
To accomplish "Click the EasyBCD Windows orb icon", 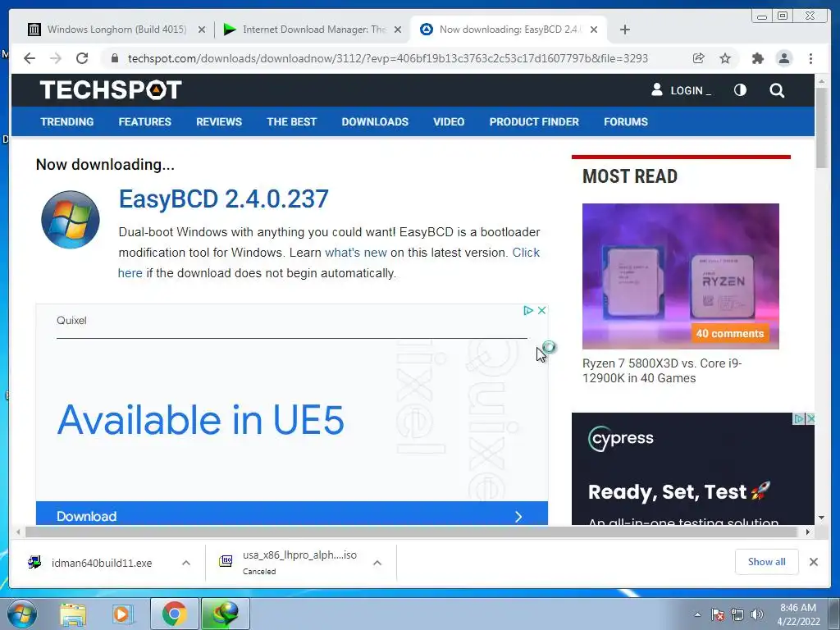I will (x=71, y=219).
